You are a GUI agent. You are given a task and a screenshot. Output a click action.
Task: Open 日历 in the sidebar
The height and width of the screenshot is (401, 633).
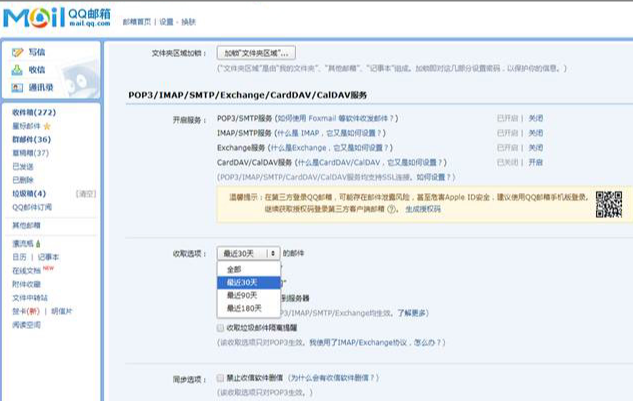(x=19, y=257)
